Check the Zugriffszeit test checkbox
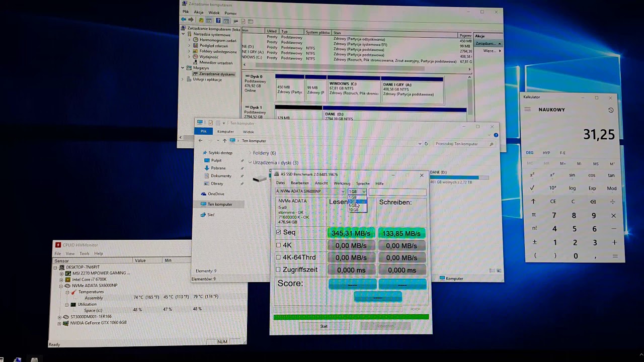This screenshot has width=644, height=362. point(278,269)
